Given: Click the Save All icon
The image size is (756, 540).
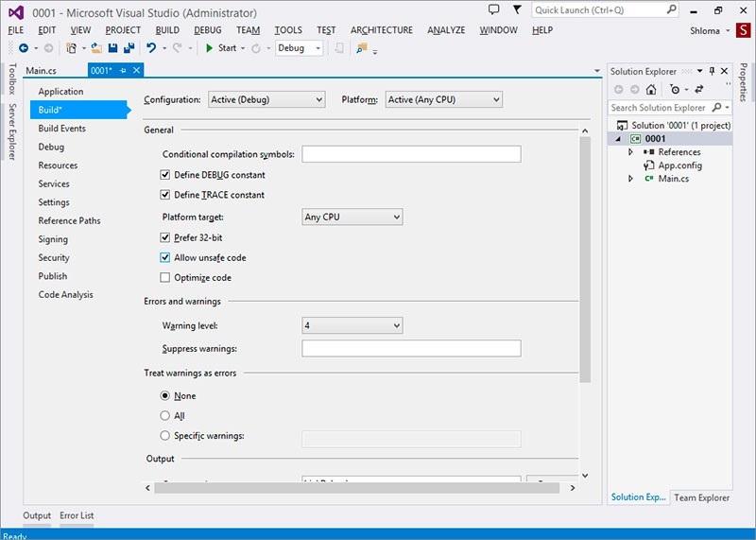Looking at the screenshot, I should click(x=129, y=48).
